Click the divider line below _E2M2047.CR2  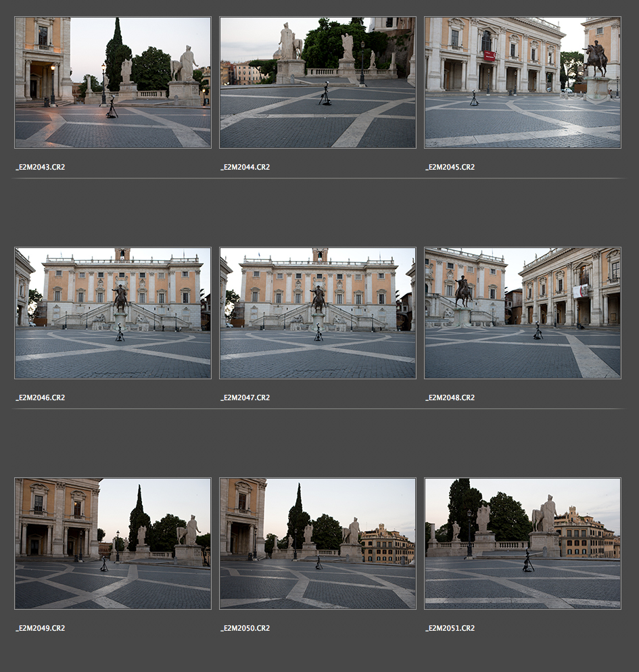point(318,409)
